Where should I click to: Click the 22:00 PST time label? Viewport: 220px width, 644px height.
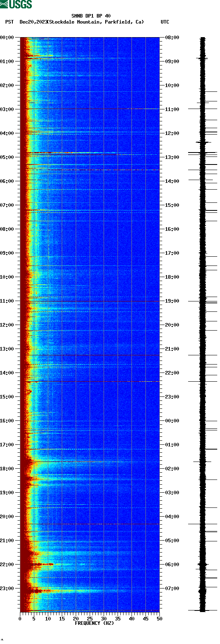(x=7, y=565)
